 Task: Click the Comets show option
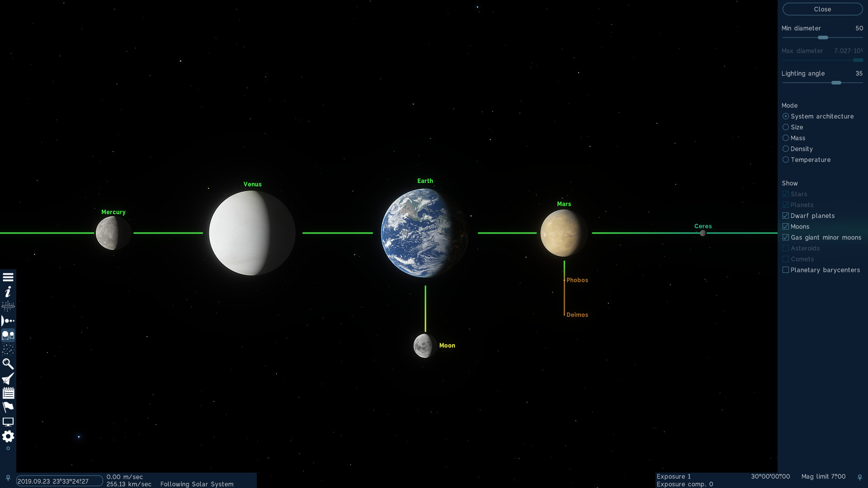tap(786, 258)
